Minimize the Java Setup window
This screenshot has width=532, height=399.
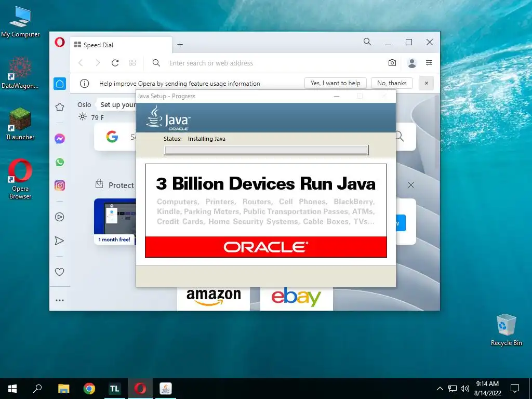(337, 96)
